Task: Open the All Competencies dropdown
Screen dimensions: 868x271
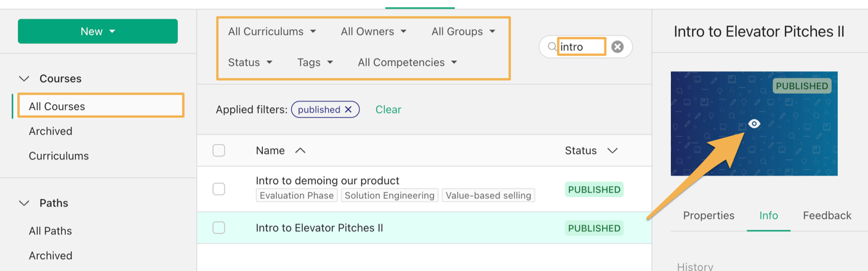Action: pyautogui.click(x=408, y=62)
